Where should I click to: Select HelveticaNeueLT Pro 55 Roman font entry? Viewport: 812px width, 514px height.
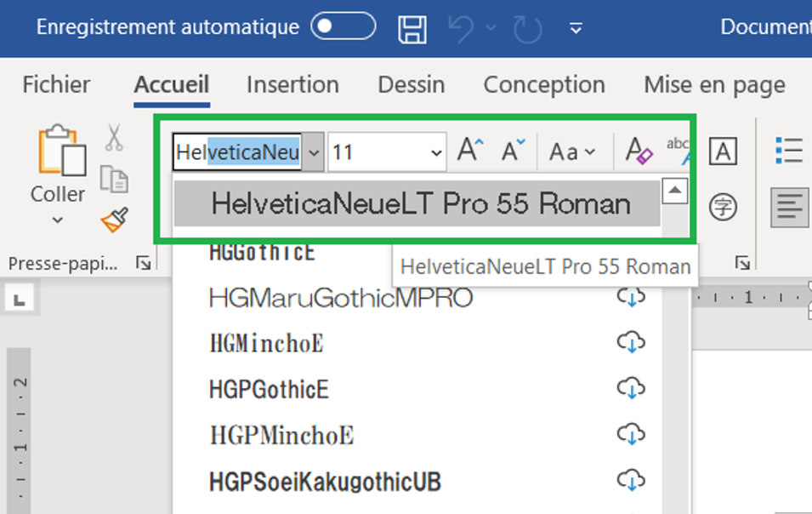click(x=420, y=203)
